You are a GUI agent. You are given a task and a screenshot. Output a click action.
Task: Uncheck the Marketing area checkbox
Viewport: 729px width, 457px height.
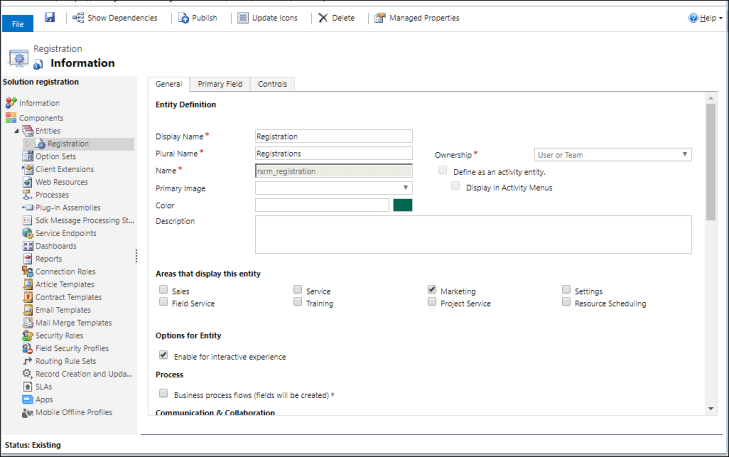[432, 290]
